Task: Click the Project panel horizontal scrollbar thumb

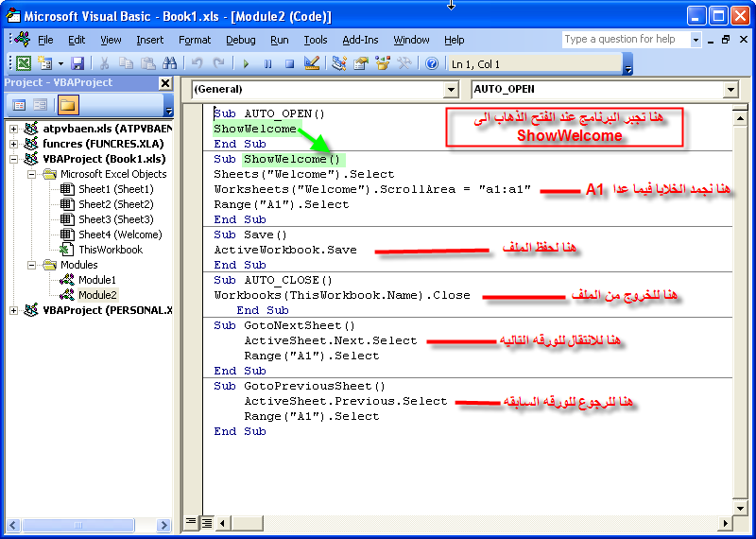Action: pyautogui.click(x=78, y=525)
